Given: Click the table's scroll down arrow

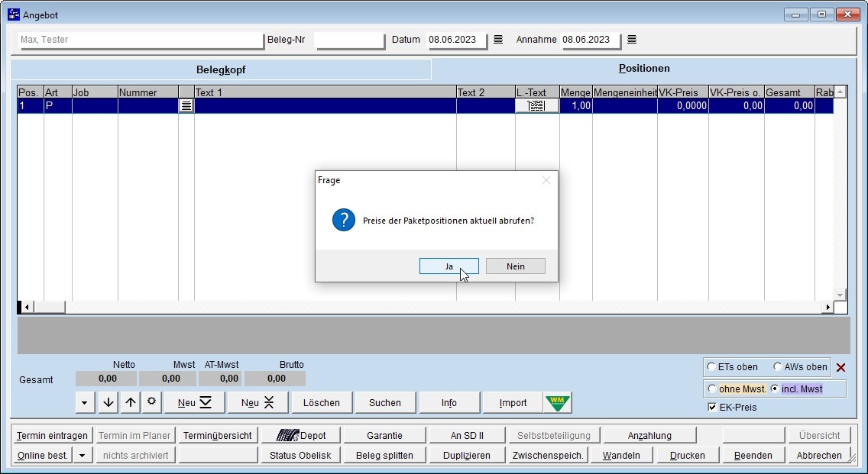Looking at the screenshot, I should [840, 295].
